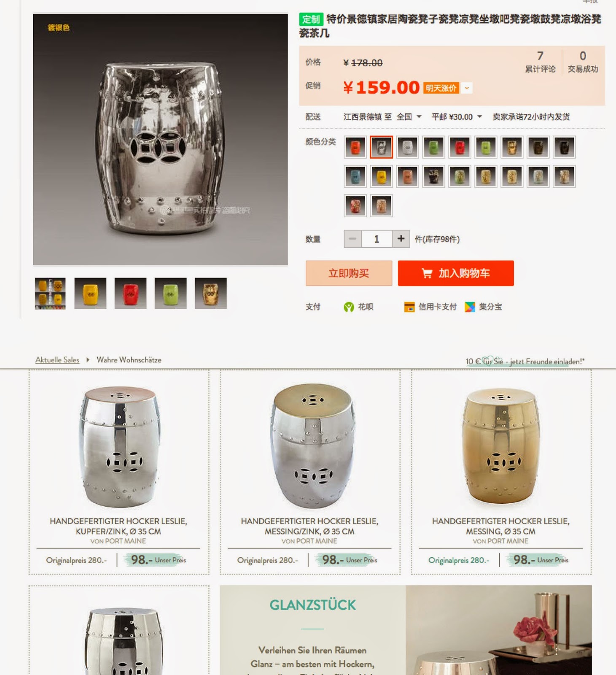Click the 明天涨价 orange promotion tag
The width and height of the screenshot is (616, 675).
441,88
